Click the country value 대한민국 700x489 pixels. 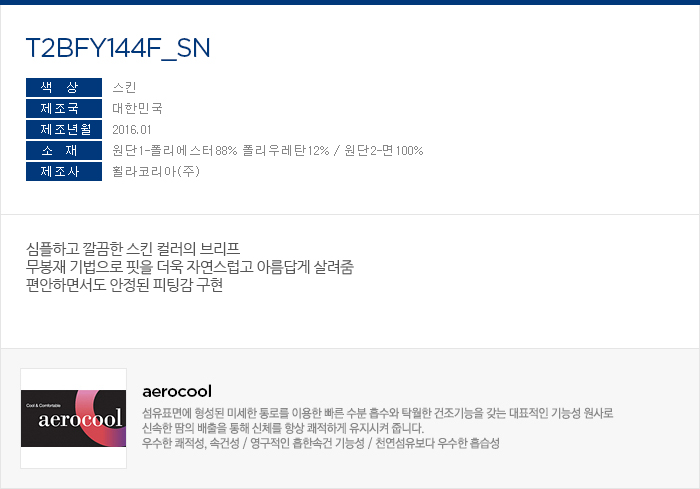coord(137,108)
